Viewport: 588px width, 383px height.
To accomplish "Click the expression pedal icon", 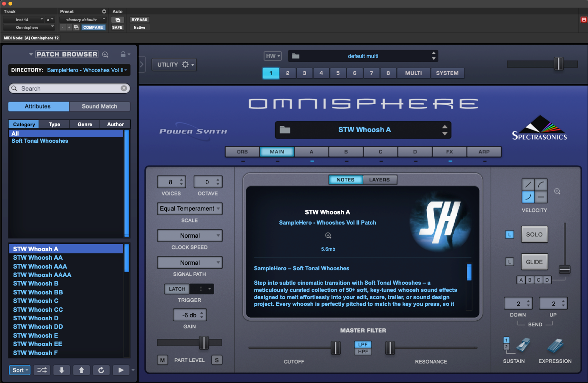I will click(x=555, y=345).
